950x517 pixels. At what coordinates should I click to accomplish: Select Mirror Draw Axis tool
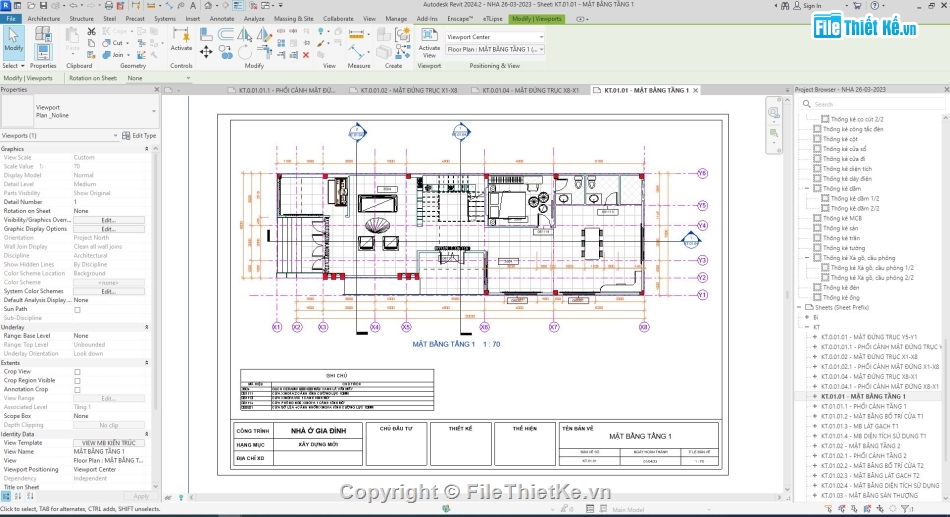[x=264, y=34]
